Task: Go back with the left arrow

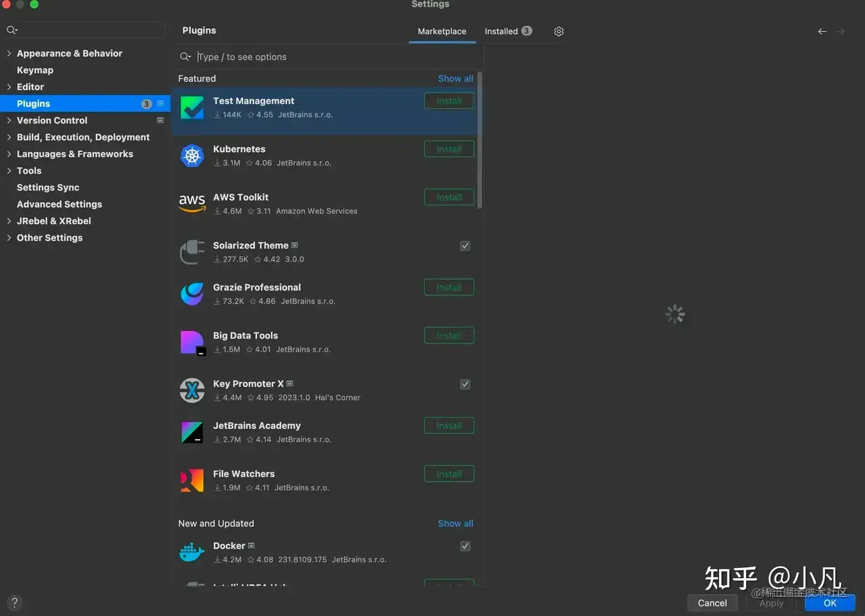Action: [x=822, y=31]
